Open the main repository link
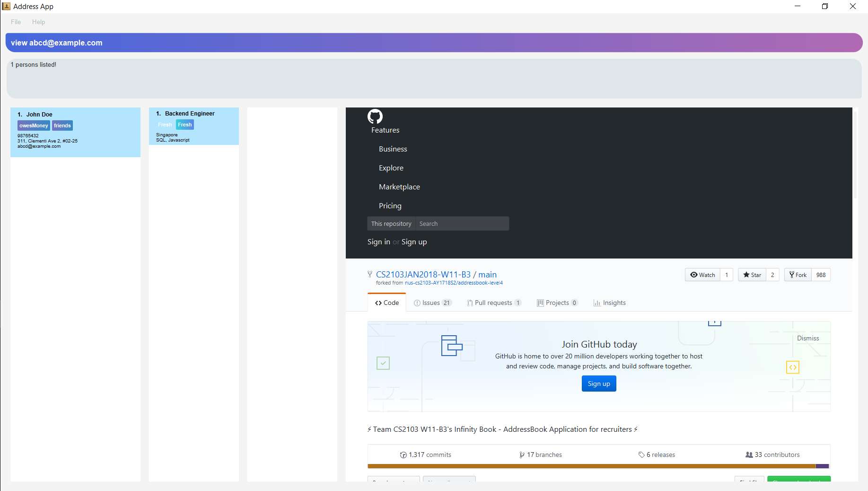Screen dimensions: 868x491 point(487,274)
